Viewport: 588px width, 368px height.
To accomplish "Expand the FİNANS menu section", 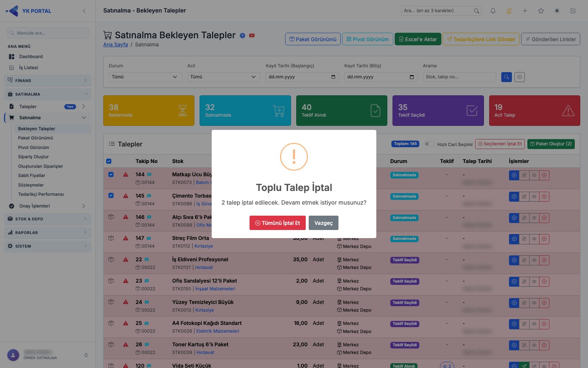I will [48, 80].
